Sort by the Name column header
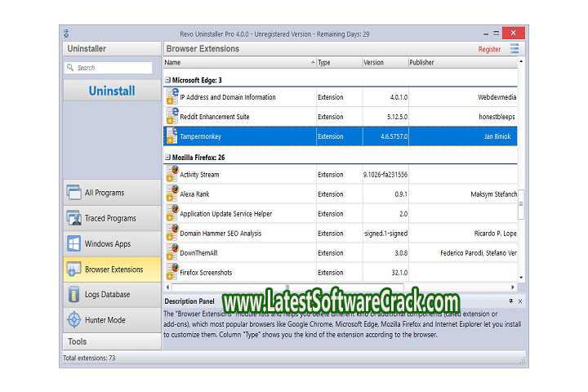 pos(240,62)
